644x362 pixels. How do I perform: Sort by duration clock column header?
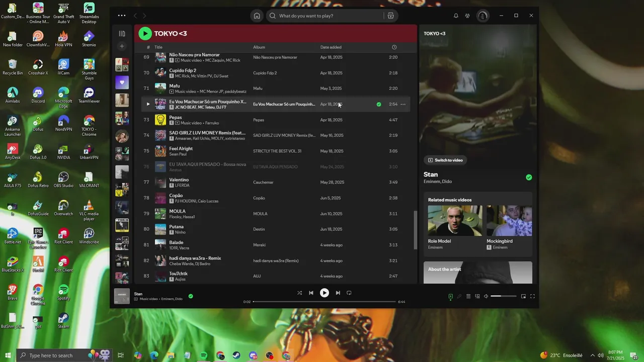click(x=394, y=47)
